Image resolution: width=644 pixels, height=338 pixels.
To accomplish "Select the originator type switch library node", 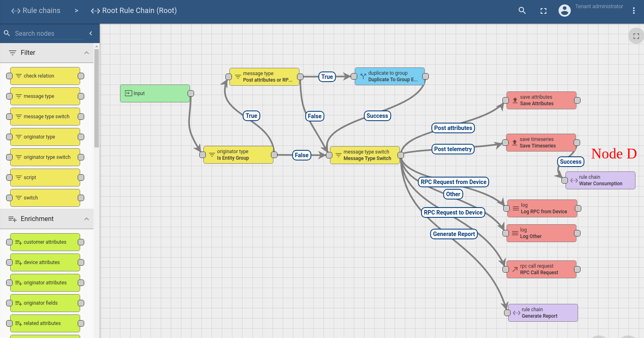I will point(45,157).
